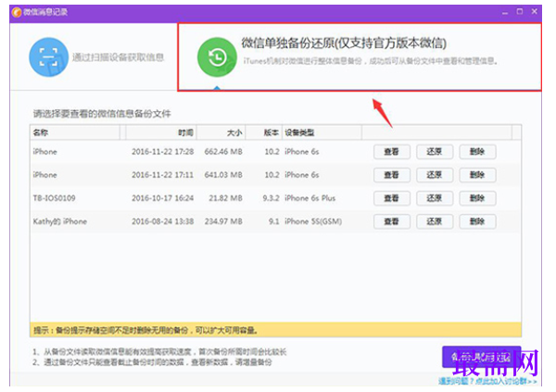Sort by 设备类型 column header
This screenshot has height=392, width=556.
(322, 133)
